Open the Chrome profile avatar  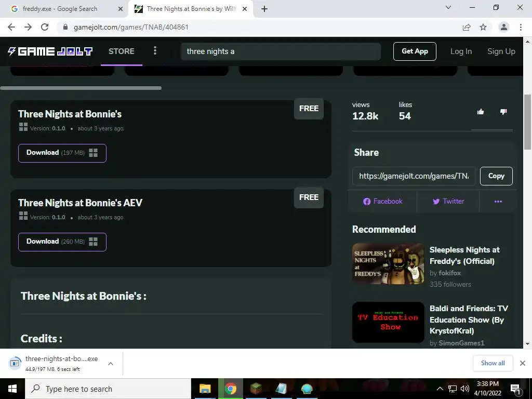pyautogui.click(x=504, y=27)
